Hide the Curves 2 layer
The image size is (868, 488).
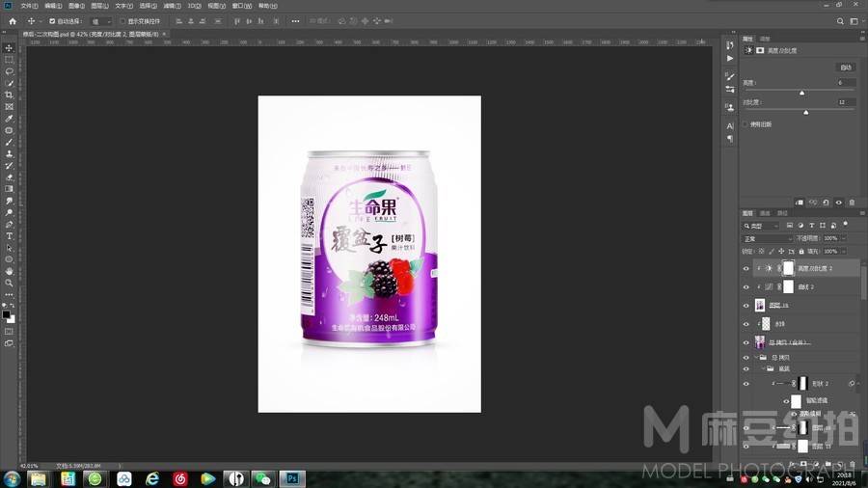pyautogui.click(x=746, y=287)
